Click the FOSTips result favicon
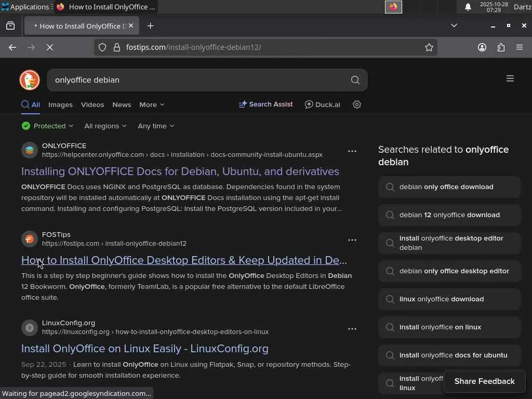The width and height of the screenshot is (532, 399). click(x=30, y=239)
